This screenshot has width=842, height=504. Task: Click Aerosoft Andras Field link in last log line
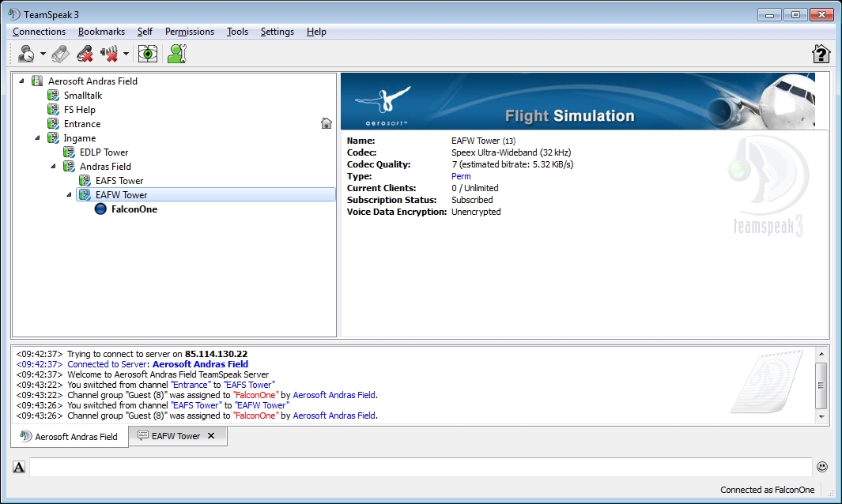click(334, 416)
